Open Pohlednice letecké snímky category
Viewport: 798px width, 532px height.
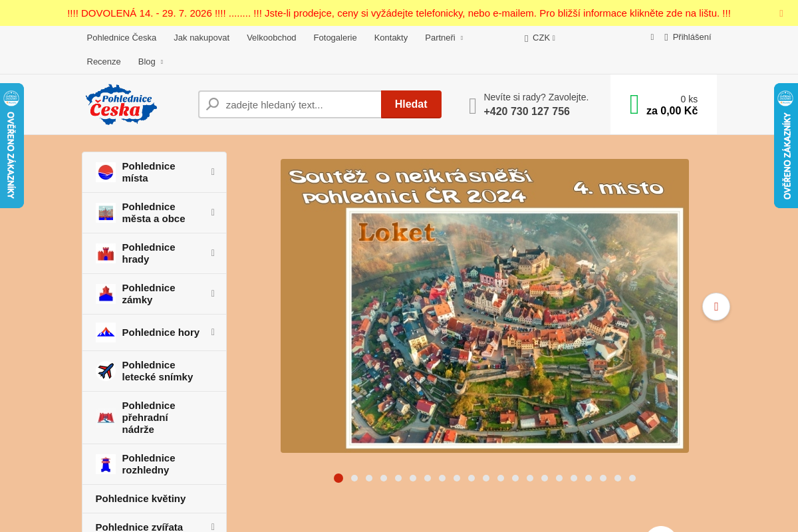click(154, 371)
